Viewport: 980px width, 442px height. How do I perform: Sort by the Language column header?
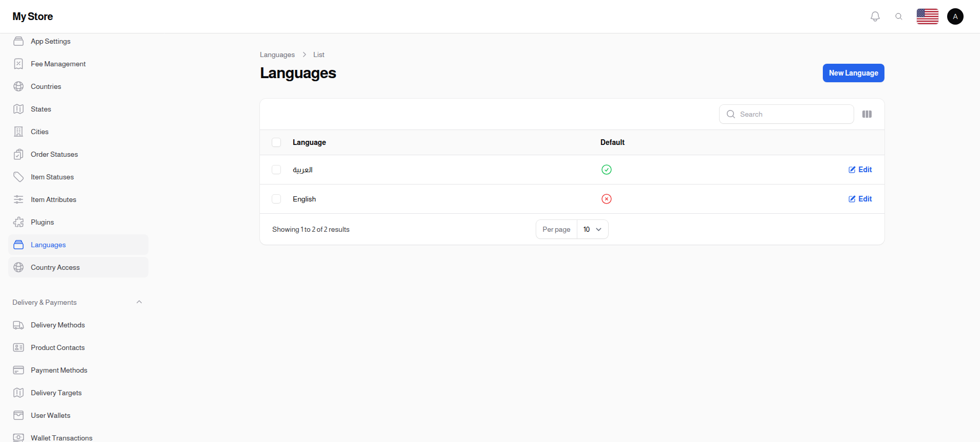309,142
